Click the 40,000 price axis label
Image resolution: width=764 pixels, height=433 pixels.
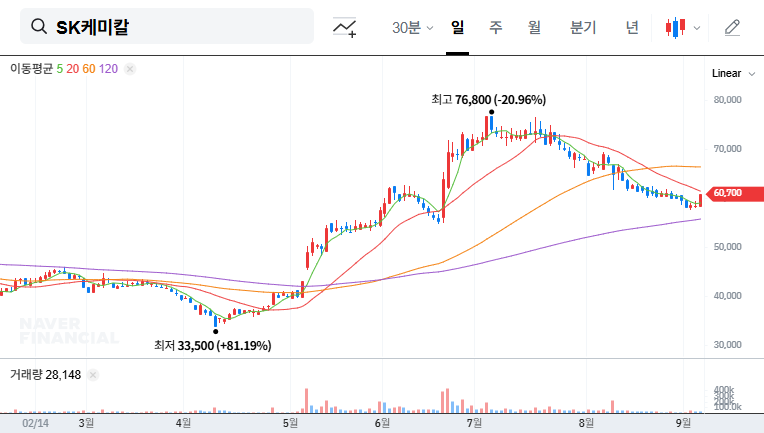click(x=727, y=296)
